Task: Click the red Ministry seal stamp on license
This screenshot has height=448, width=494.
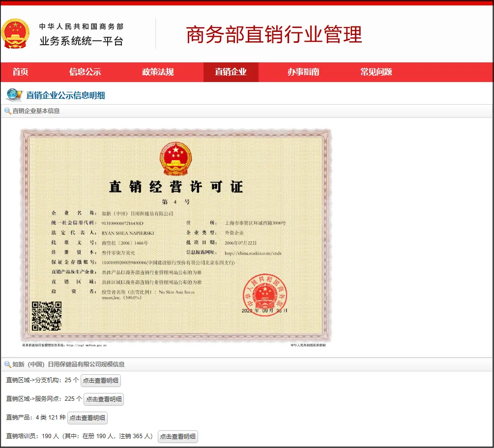Action: pos(264,295)
